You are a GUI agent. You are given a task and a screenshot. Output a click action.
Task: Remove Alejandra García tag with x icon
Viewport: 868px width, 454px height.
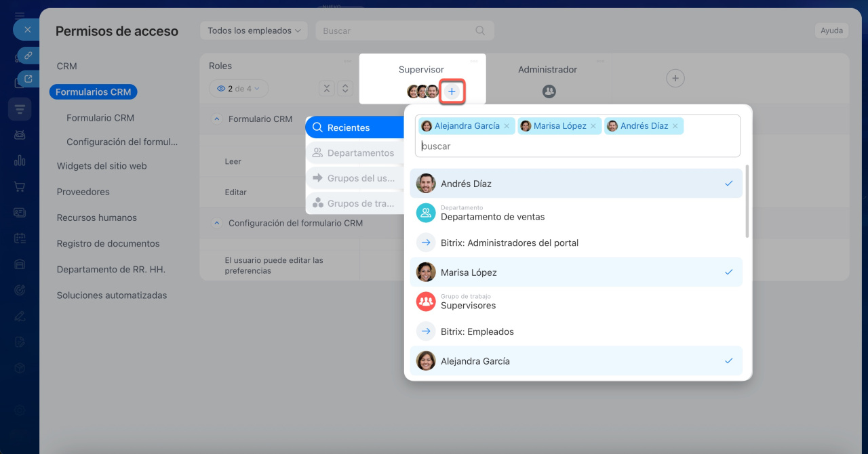click(x=507, y=126)
